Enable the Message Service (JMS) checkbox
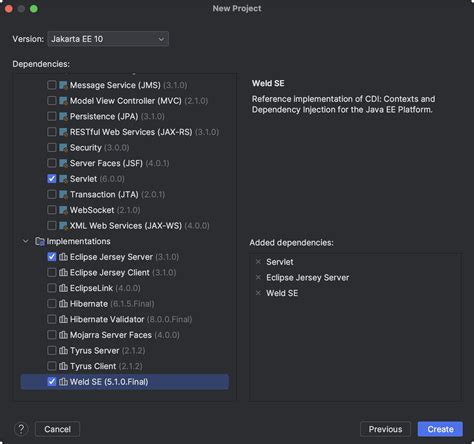Screen dimensions: 474x444 pyautogui.click(x=52, y=85)
